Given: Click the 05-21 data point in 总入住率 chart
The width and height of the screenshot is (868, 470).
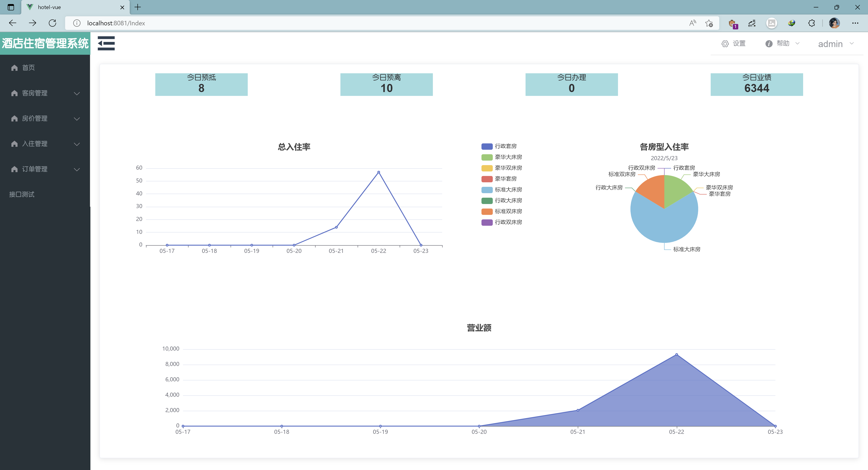Looking at the screenshot, I should click(336, 227).
